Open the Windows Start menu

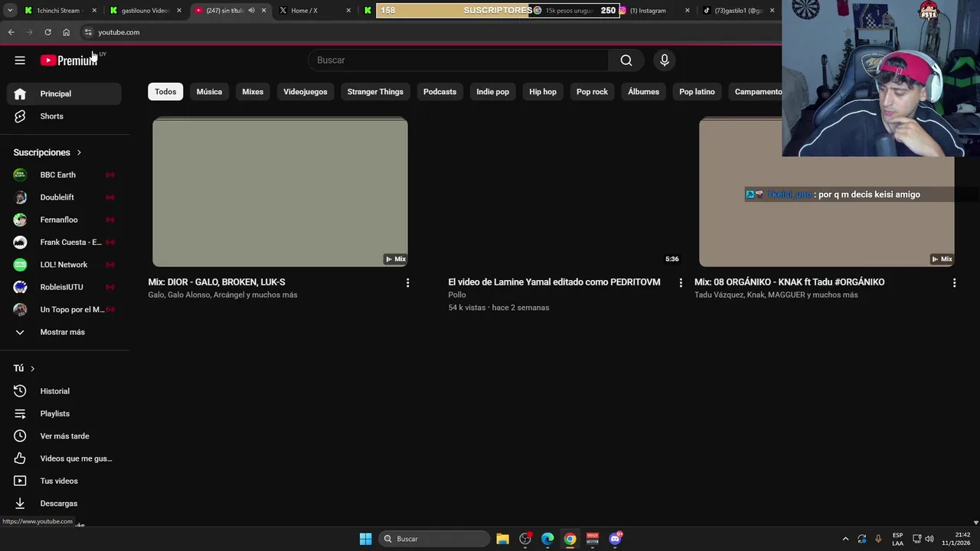pyautogui.click(x=366, y=539)
